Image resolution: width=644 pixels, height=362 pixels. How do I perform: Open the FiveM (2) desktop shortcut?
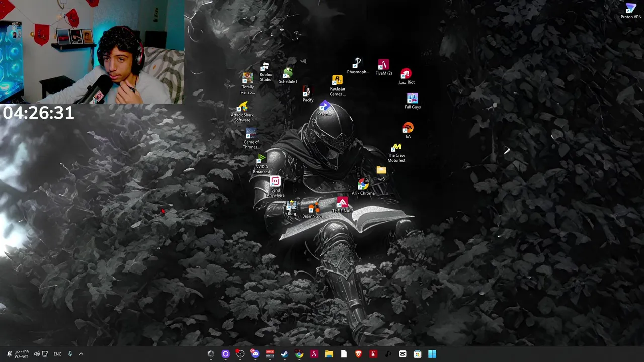383,68
